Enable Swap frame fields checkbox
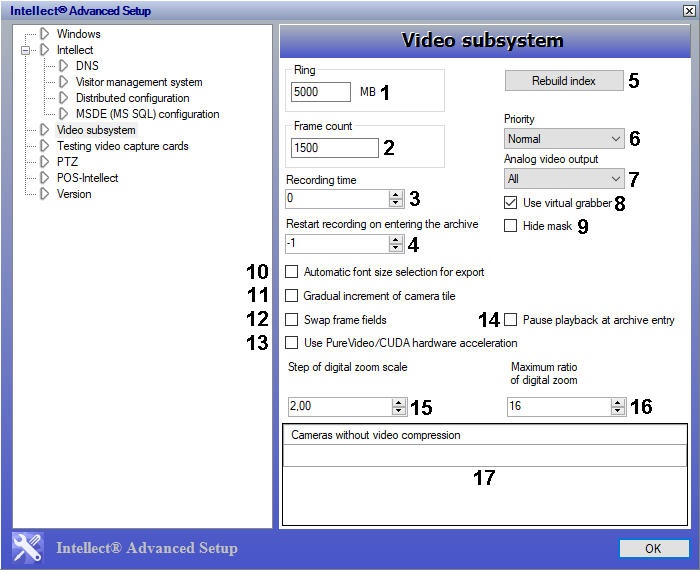Screen dimensions: 700x570 tap(292, 320)
